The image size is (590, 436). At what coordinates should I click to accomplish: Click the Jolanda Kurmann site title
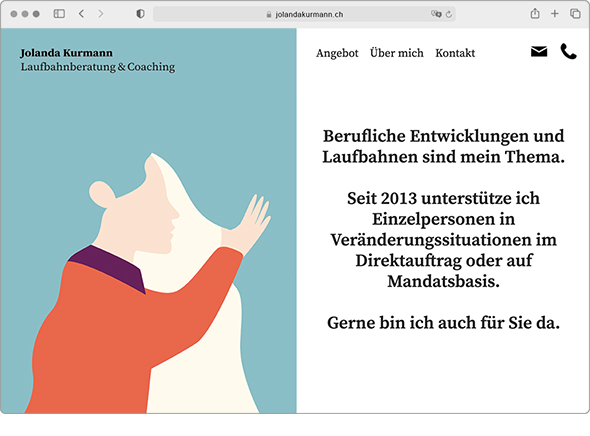point(67,53)
